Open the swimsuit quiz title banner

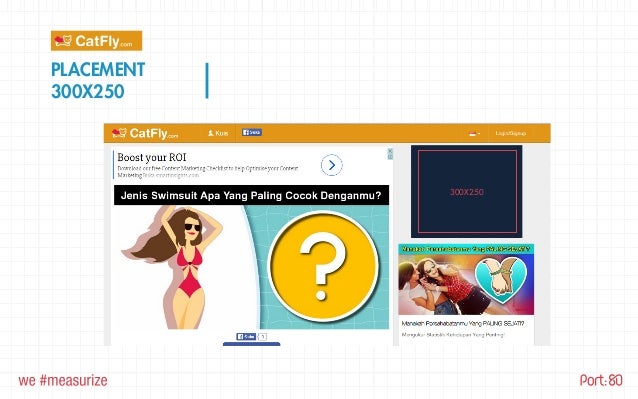pos(251,195)
